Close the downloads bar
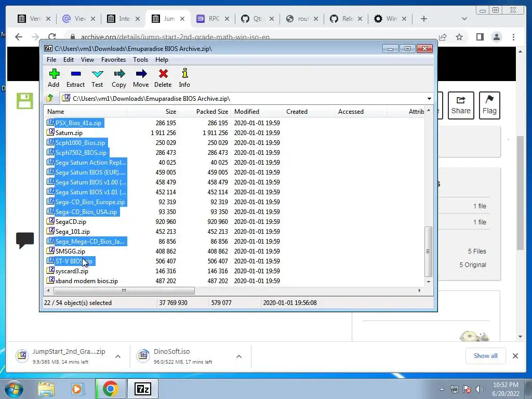The height and width of the screenshot is (399, 532). [515, 356]
